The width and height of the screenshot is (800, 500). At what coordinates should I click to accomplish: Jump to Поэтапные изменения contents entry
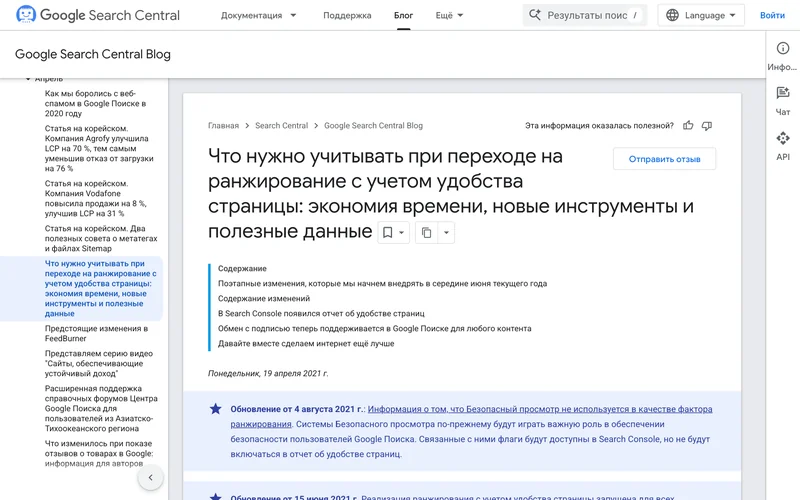click(x=382, y=283)
